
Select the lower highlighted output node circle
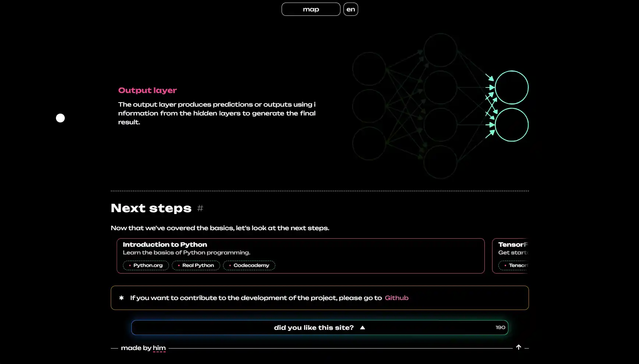[x=511, y=125]
